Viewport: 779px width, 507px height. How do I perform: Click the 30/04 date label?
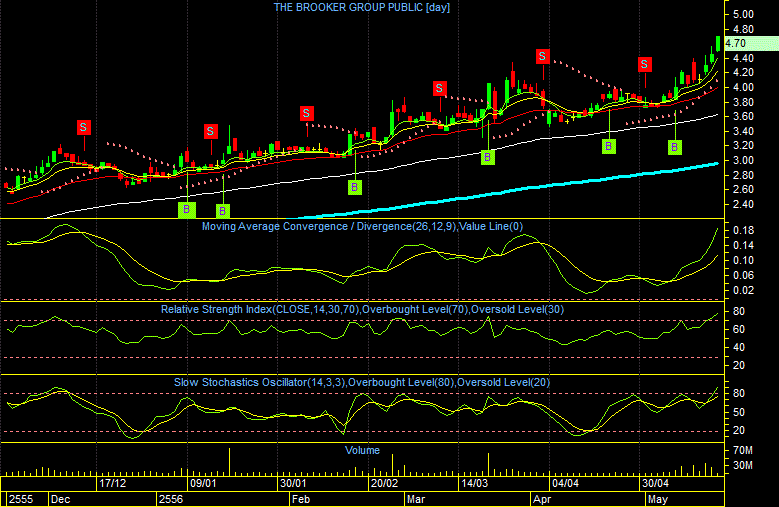pos(655,483)
